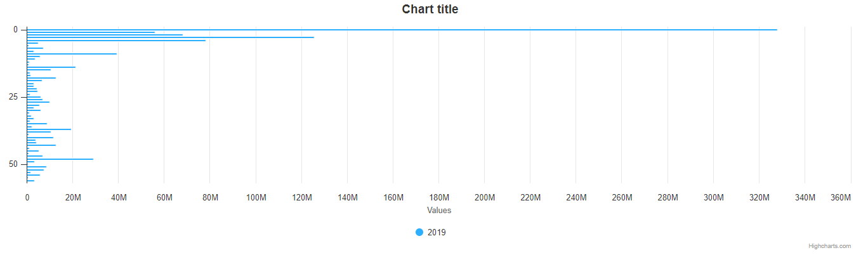Click the bar near index 50 reaching 29M

point(60,159)
